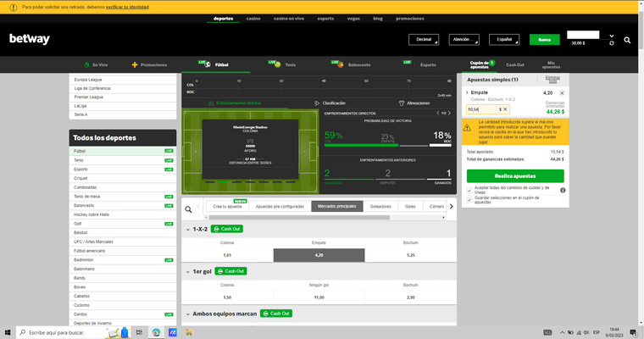Click the Baloncesto live ball icon

340,64
